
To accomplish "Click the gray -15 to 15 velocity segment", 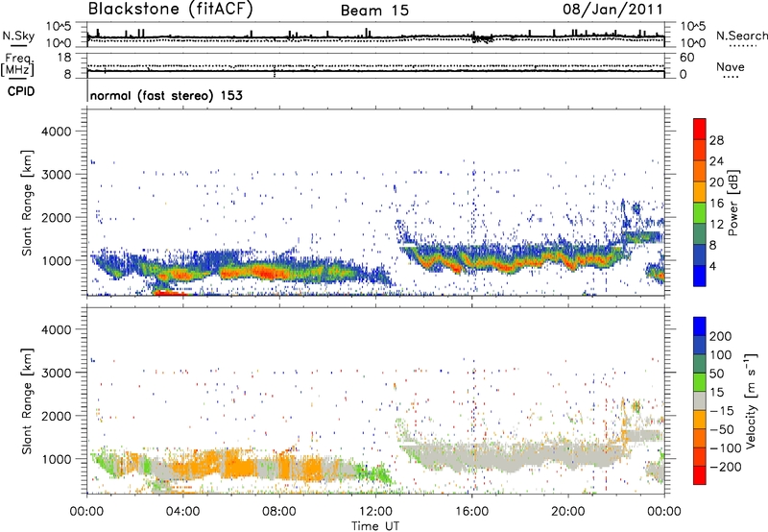I will pyautogui.click(x=700, y=400).
